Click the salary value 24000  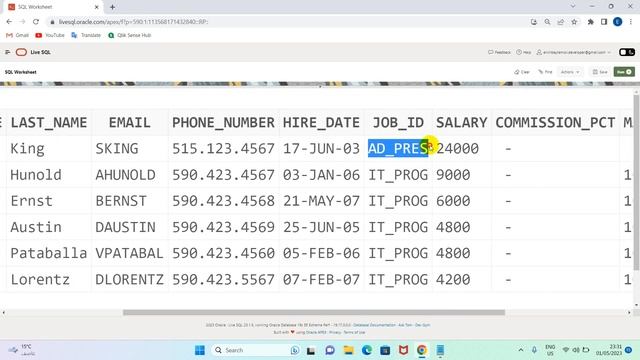coord(458,149)
